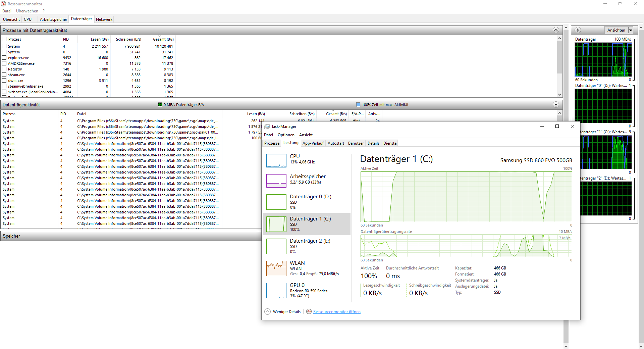644x349 pixels.
Task: Select the GPU 0 graph thumbnail
Action: coord(276,291)
